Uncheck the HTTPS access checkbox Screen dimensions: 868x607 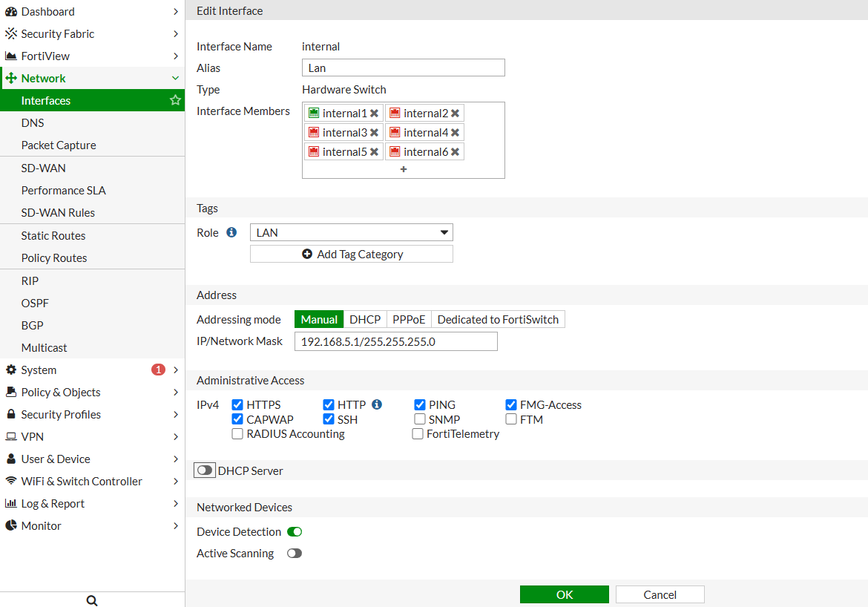(237, 405)
